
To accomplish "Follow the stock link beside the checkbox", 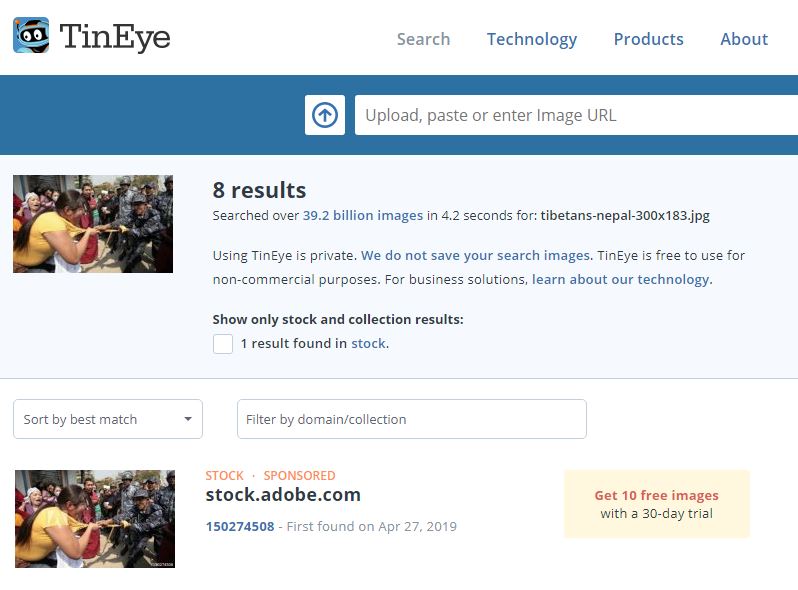I will pyautogui.click(x=369, y=344).
